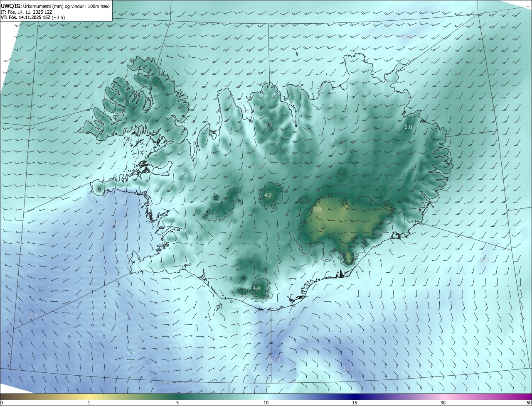This screenshot has width=532, height=406.
Task: Click the 5.7 value in north Iceland
Action: (x=268, y=125)
